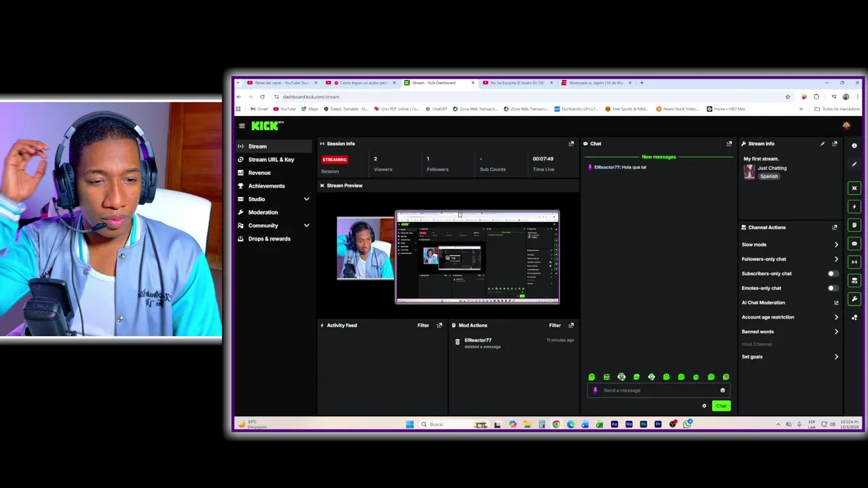Reload the browser page
This screenshot has width=868, height=488.
pyautogui.click(x=262, y=97)
